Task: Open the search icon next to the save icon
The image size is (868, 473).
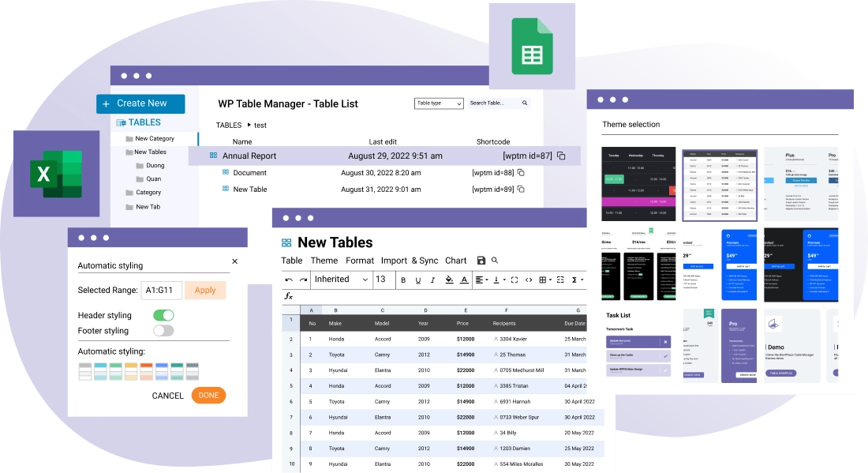Action: 493,259
